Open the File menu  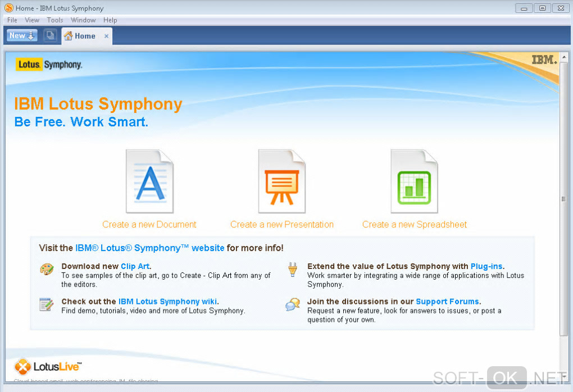[x=12, y=20]
